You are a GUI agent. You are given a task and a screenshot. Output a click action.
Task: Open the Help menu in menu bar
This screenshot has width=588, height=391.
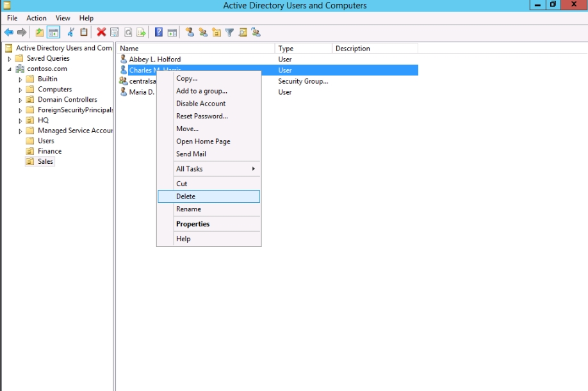[86, 18]
